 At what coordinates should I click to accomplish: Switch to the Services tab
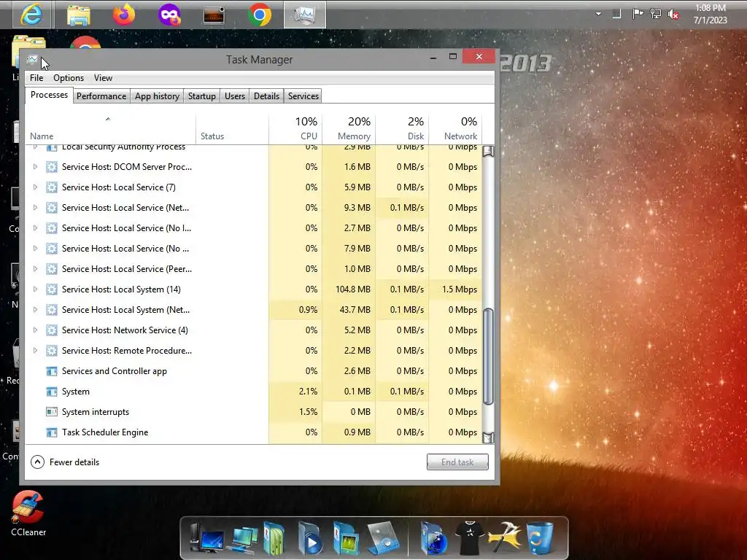pyautogui.click(x=303, y=96)
